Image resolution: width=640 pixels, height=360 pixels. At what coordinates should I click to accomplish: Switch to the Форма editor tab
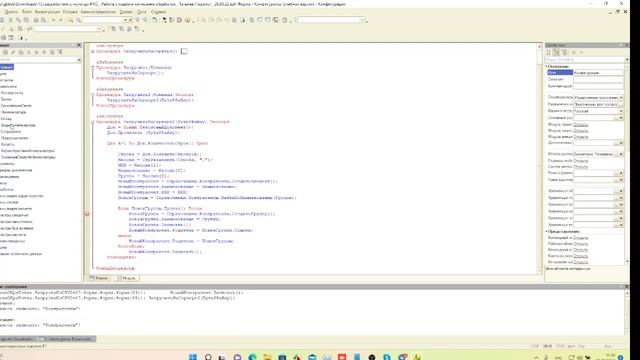pos(99,278)
